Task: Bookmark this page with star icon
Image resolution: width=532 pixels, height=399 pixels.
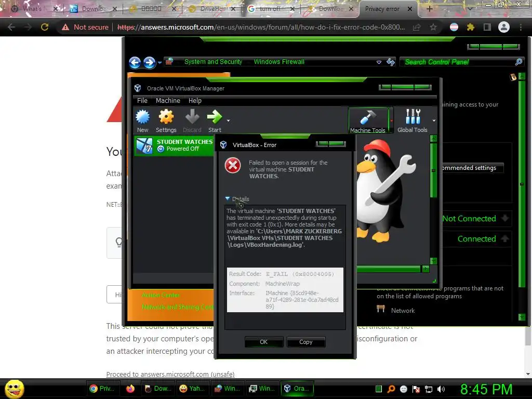Action: (433, 27)
